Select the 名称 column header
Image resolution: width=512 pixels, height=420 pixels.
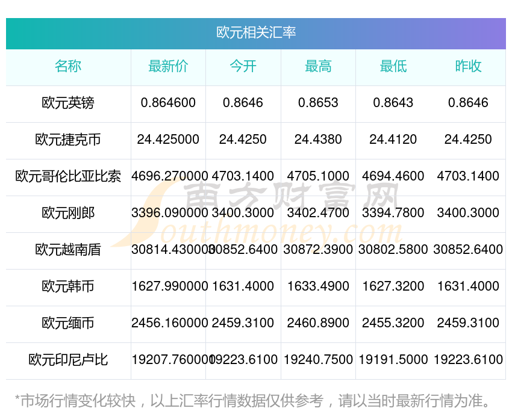68,66
